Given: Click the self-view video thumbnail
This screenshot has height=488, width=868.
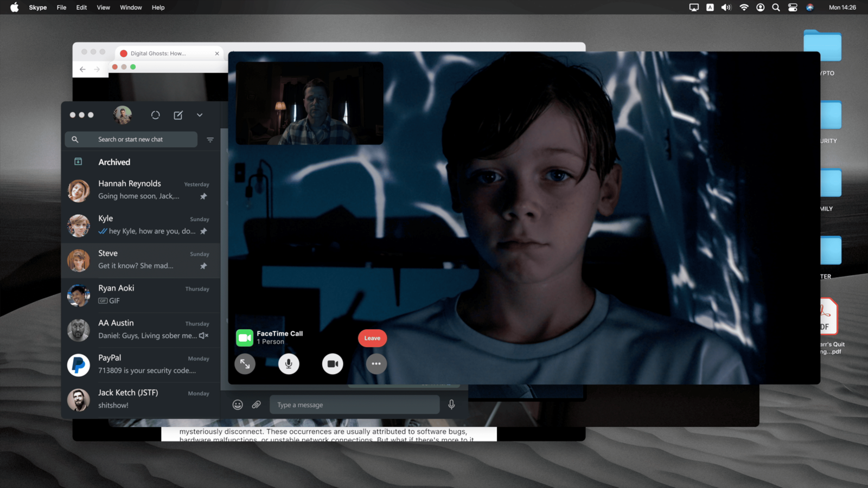Looking at the screenshot, I should click(309, 103).
